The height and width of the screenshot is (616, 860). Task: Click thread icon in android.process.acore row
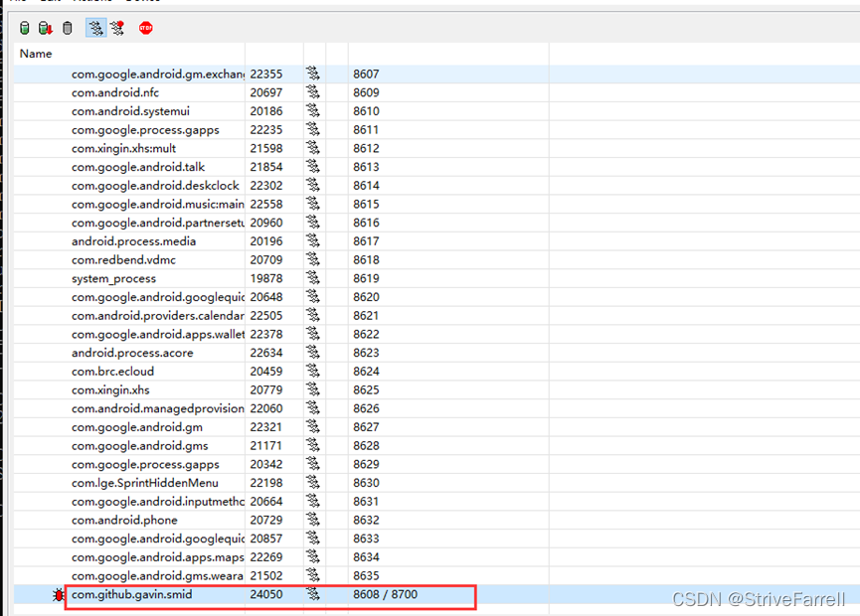tap(312, 353)
